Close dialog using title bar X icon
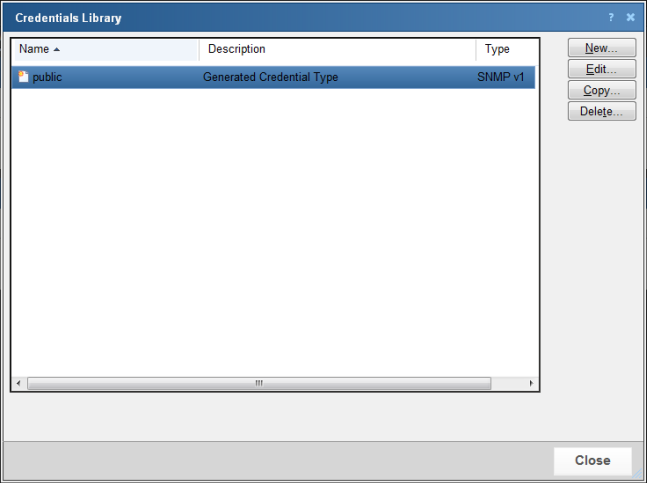Image resolution: width=647 pixels, height=483 pixels. click(630, 18)
